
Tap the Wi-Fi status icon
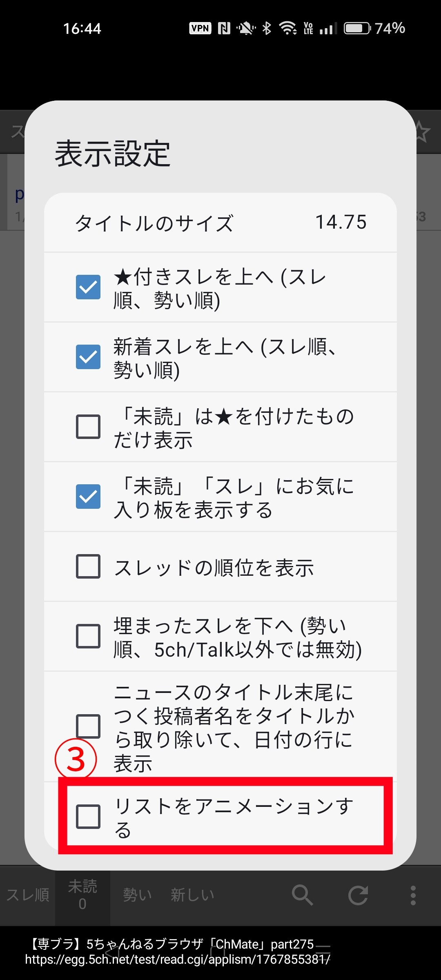(x=287, y=29)
